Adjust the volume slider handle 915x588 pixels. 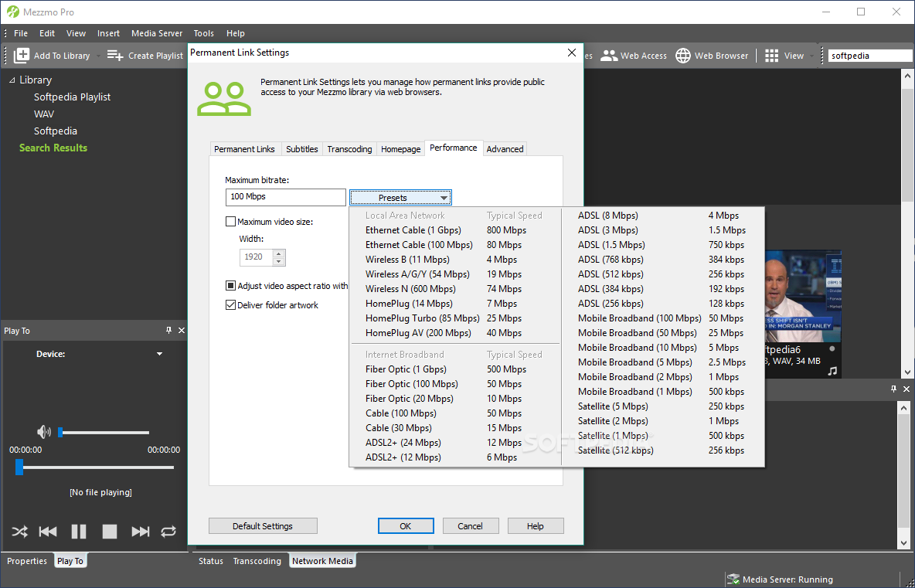point(60,432)
